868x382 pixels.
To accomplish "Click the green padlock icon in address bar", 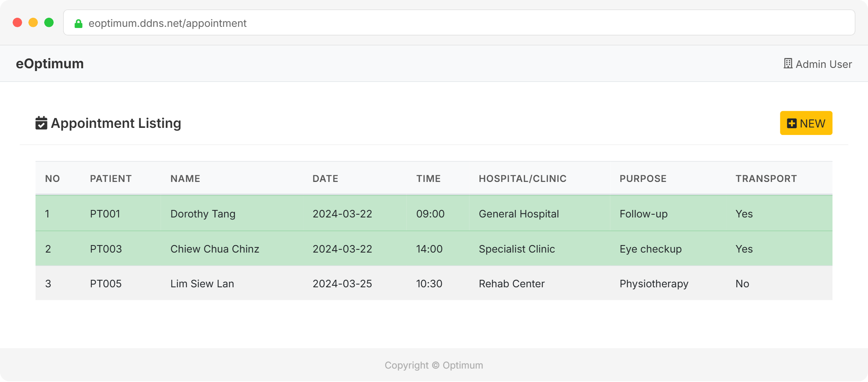I will tap(79, 24).
